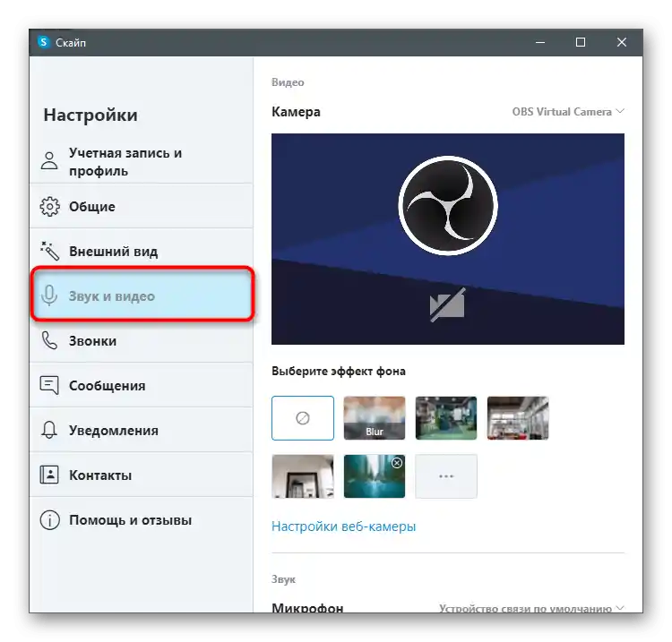
Task: Go to Звонки settings
Action: tap(142, 340)
